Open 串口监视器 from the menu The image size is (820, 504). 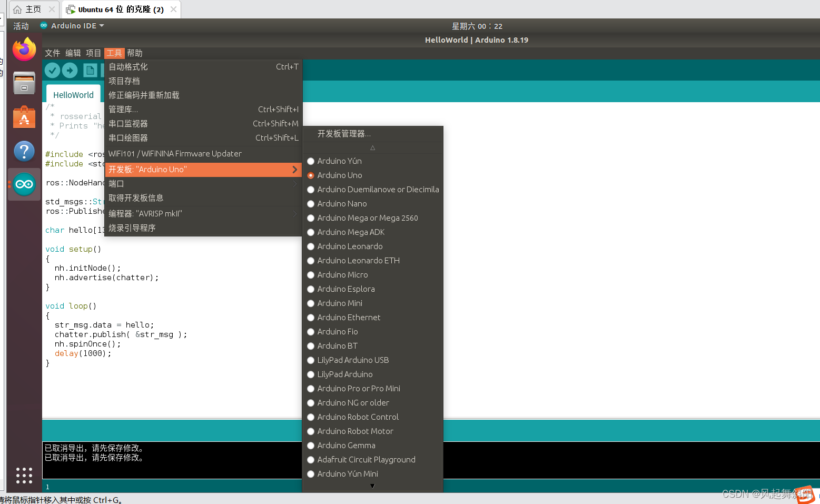[x=203, y=124]
